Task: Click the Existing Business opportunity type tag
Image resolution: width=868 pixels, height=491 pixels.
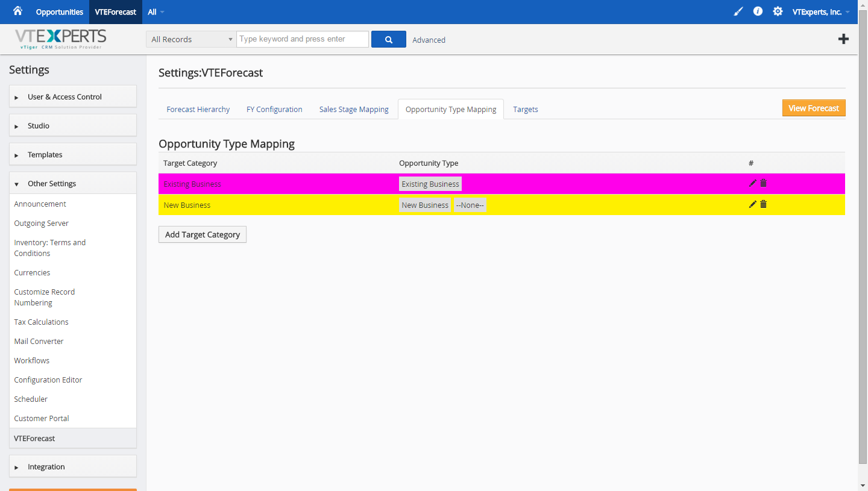Action: tap(430, 184)
